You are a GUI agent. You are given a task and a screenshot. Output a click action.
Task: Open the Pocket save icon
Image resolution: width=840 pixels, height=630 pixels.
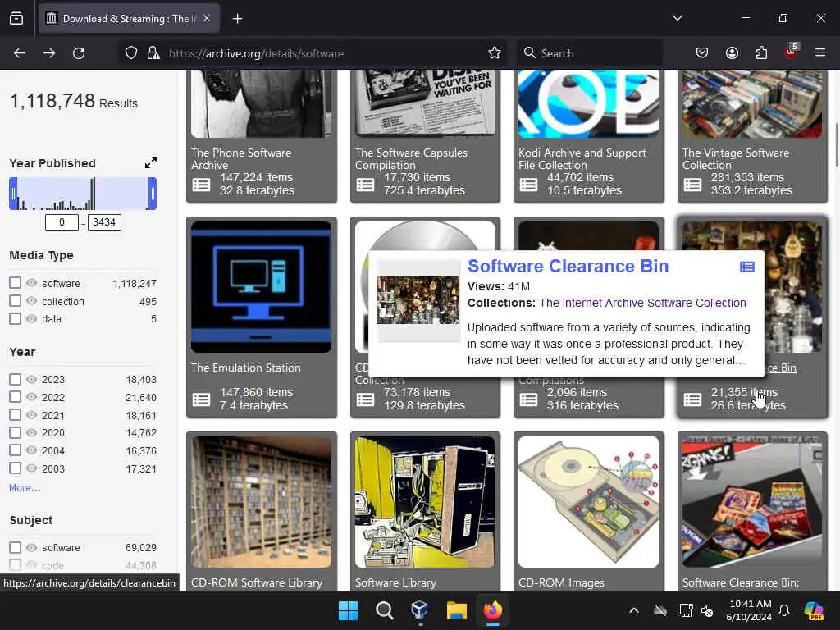pyautogui.click(x=702, y=53)
